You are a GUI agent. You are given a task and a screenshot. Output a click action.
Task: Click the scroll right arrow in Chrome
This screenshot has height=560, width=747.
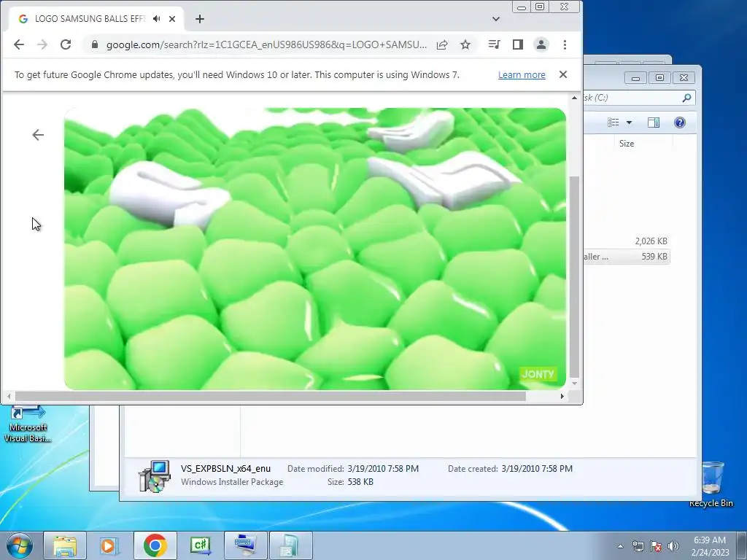[562, 396]
